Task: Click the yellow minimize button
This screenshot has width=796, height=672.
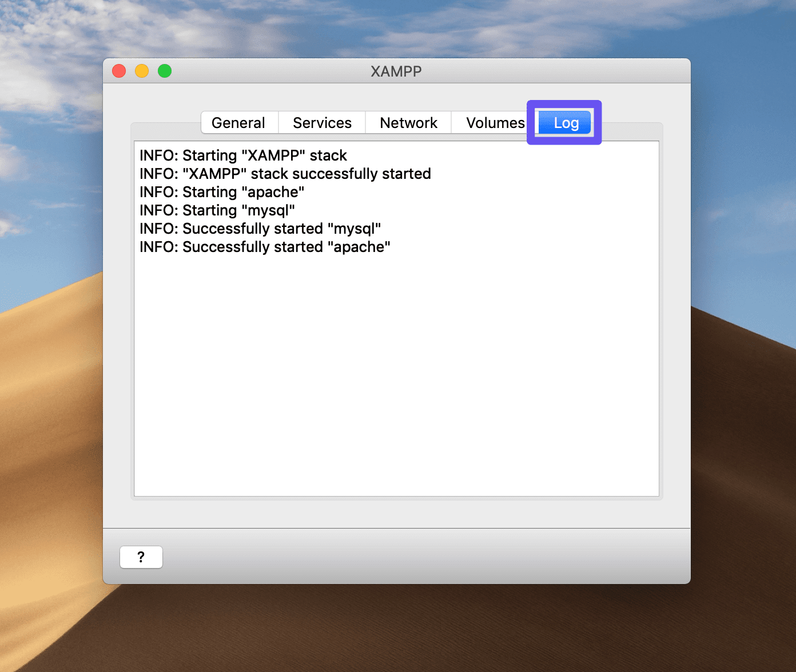Action: coord(141,71)
